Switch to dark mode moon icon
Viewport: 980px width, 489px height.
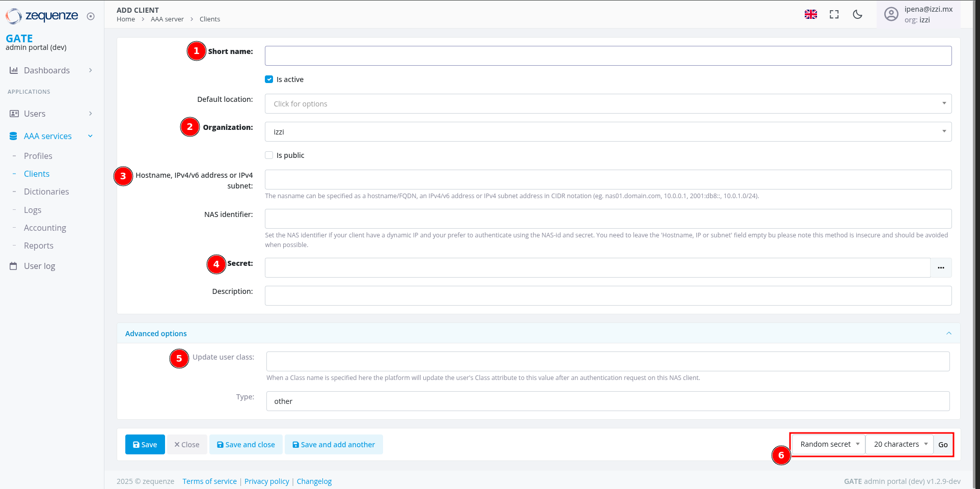(857, 14)
